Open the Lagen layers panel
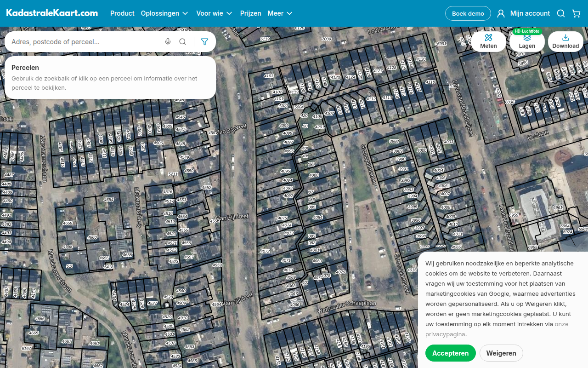588x368 pixels. (527, 41)
